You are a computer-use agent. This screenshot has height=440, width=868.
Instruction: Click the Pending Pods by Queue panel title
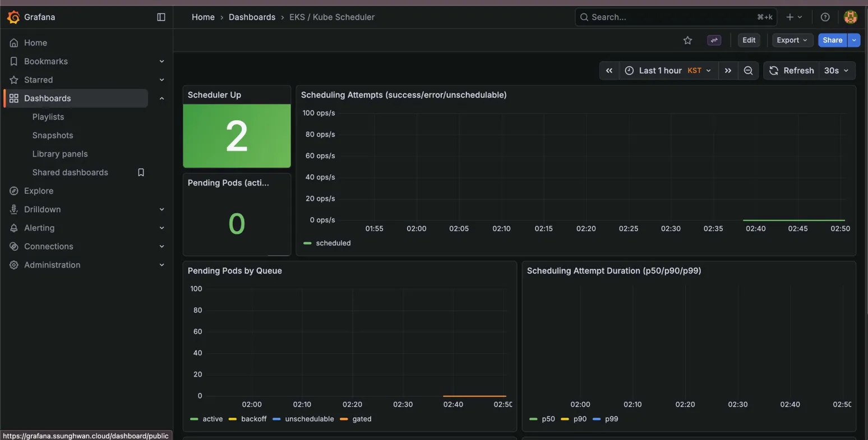point(234,271)
